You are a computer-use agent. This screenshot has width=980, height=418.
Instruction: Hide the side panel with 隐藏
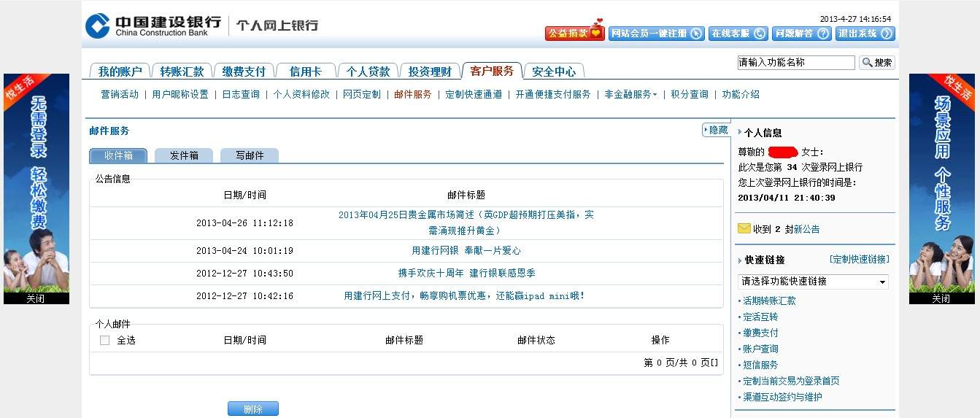pyautogui.click(x=716, y=130)
